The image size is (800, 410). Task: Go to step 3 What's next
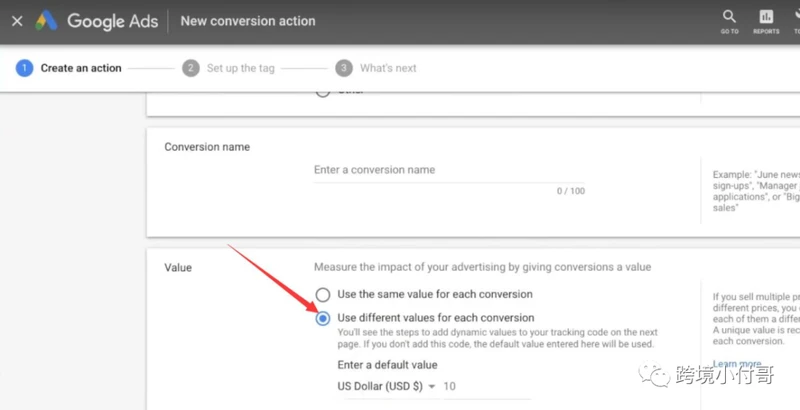[x=376, y=68]
